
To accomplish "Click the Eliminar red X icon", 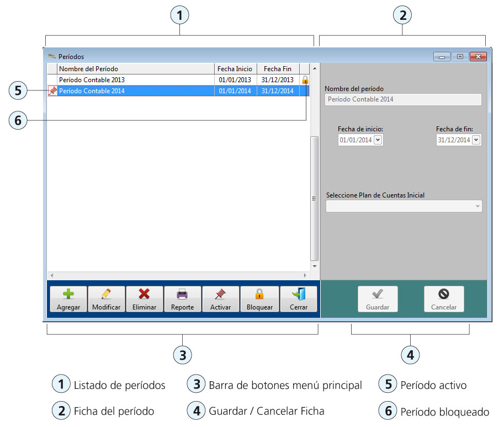I will [144, 293].
